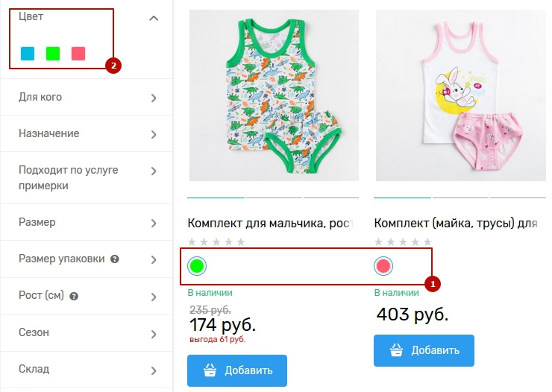The width and height of the screenshot is (552, 392).
Task: Expand the Склад filter
Action: click(154, 370)
